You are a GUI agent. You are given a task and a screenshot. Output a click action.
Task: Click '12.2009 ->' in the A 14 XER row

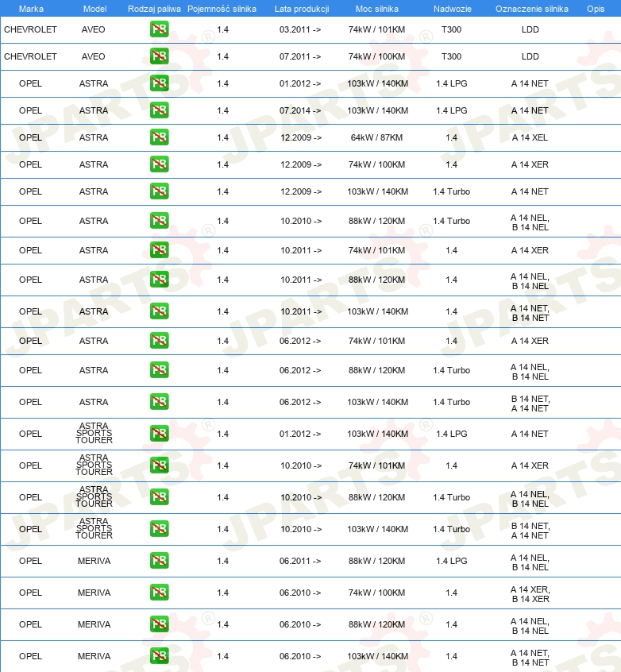point(301,164)
